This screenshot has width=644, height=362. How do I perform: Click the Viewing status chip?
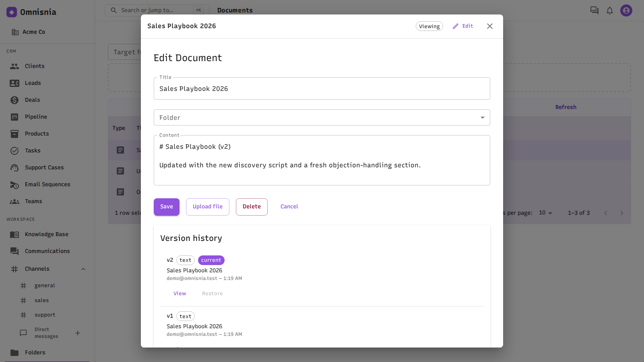click(x=429, y=26)
